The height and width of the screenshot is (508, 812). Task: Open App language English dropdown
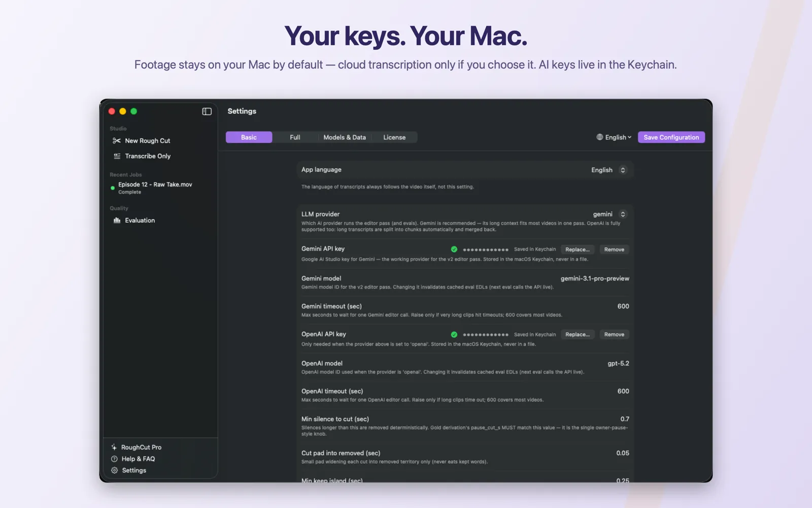[609, 170]
